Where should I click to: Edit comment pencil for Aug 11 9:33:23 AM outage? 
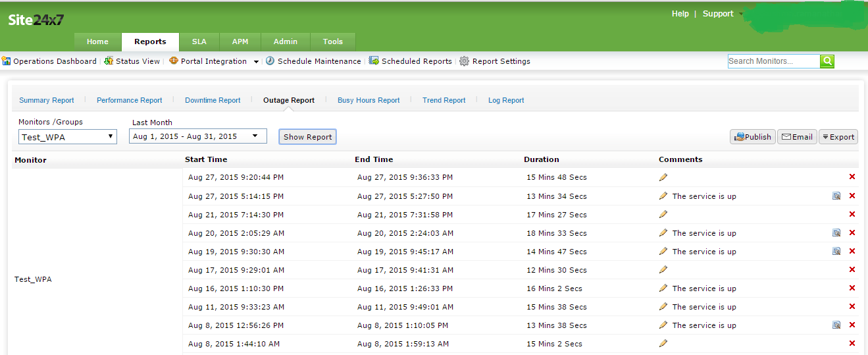pyautogui.click(x=663, y=306)
